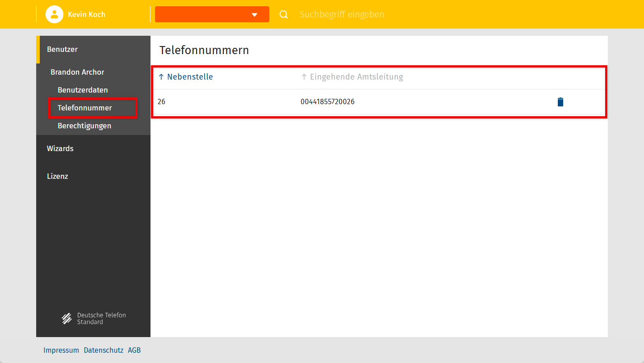Screen dimensions: 644x363
Task: Click the Kevin Koch user avatar icon
Action: pos(54,14)
